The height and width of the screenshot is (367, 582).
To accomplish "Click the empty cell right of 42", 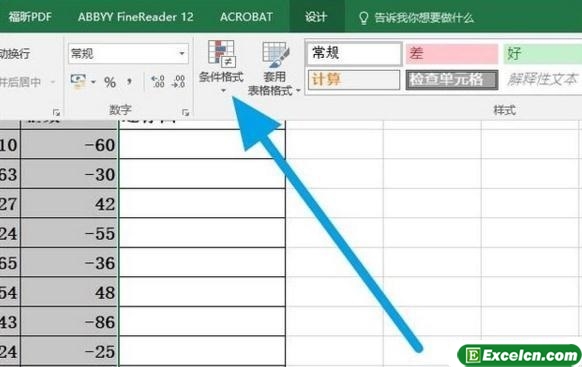I will click(x=202, y=204).
